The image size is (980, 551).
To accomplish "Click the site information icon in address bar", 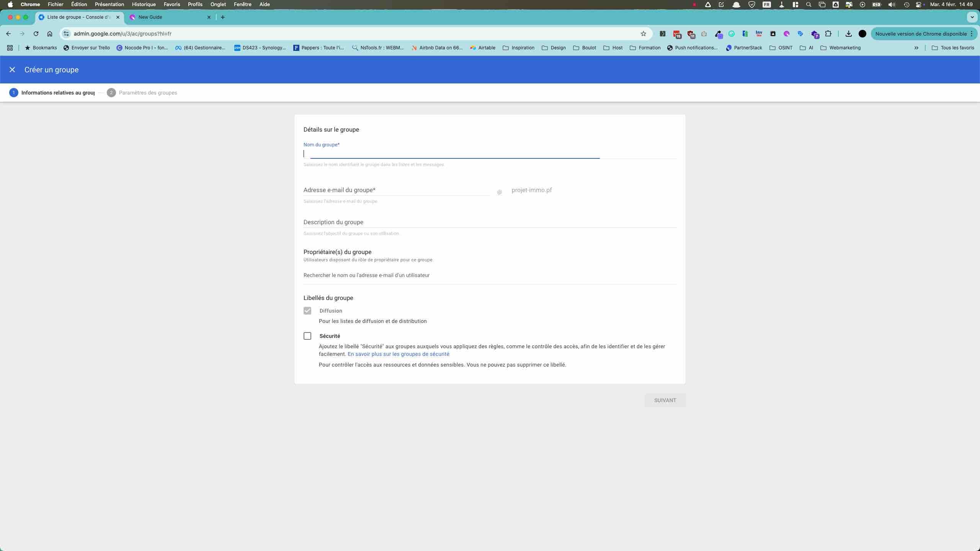I will (66, 34).
